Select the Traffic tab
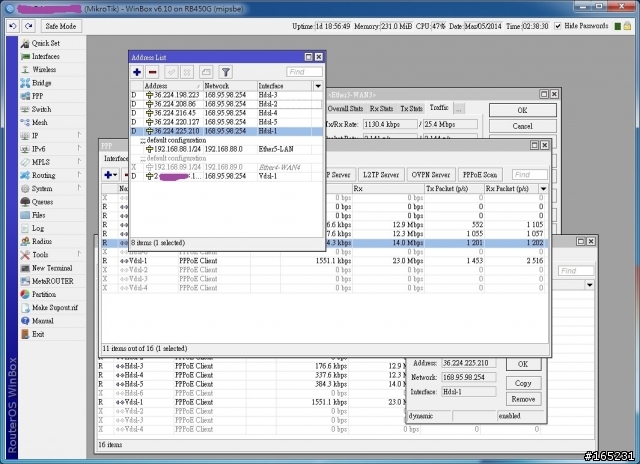 click(x=439, y=108)
